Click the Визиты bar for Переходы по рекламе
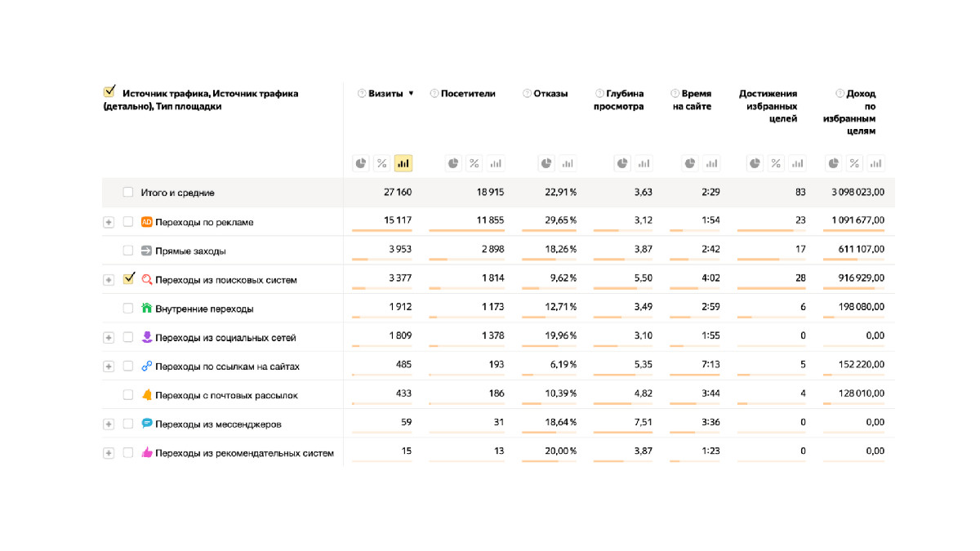 tap(382, 231)
